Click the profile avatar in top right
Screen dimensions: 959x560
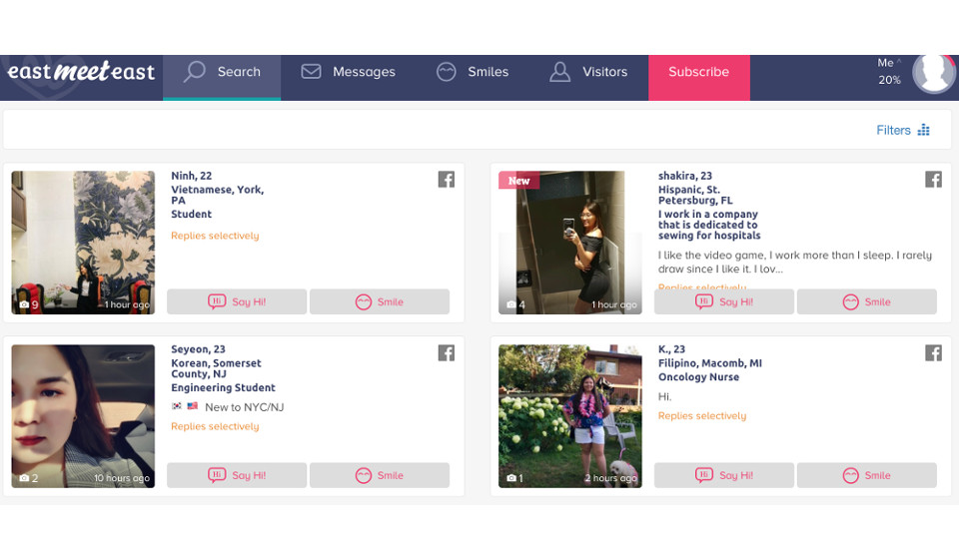click(933, 73)
